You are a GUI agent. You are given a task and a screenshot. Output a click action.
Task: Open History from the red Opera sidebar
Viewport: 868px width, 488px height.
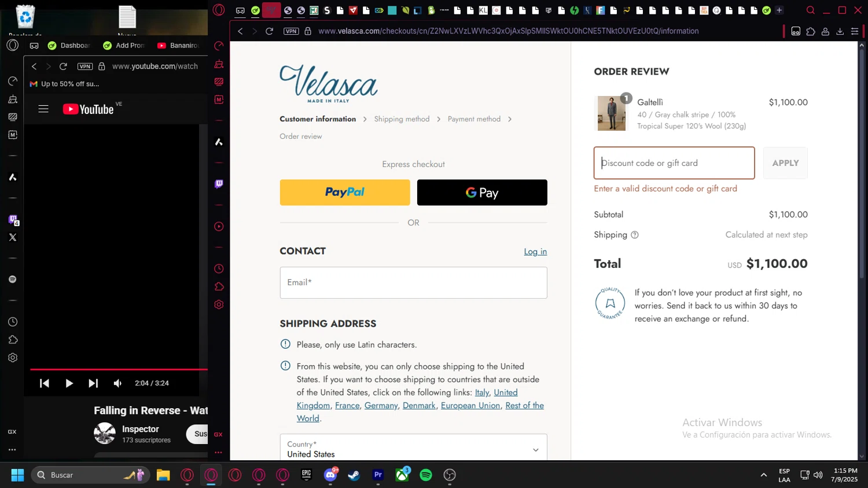coord(219,269)
